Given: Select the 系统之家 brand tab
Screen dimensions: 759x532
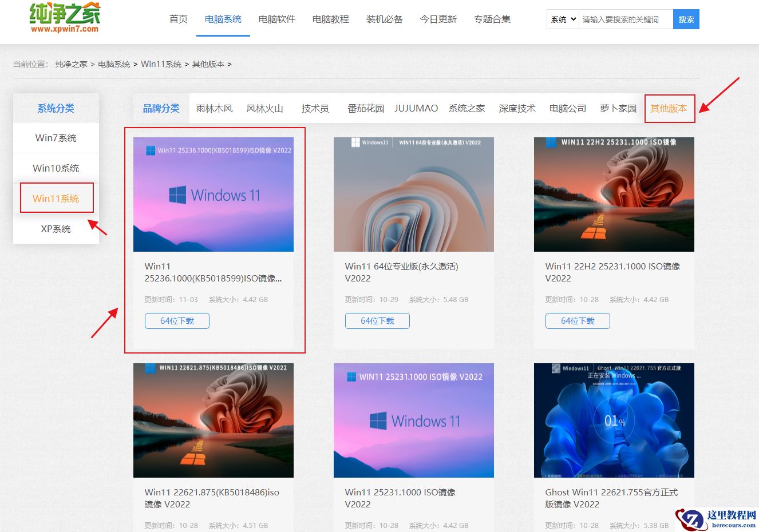Looking at the screenshot, I should point(467,108).
